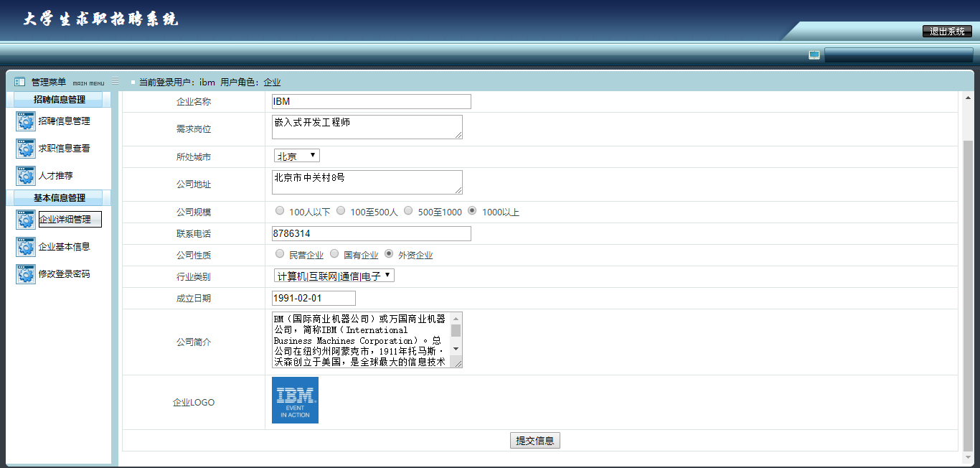Click the 行业类别 label
Viewport: 980px width, 468px height.
click(194, 277)
